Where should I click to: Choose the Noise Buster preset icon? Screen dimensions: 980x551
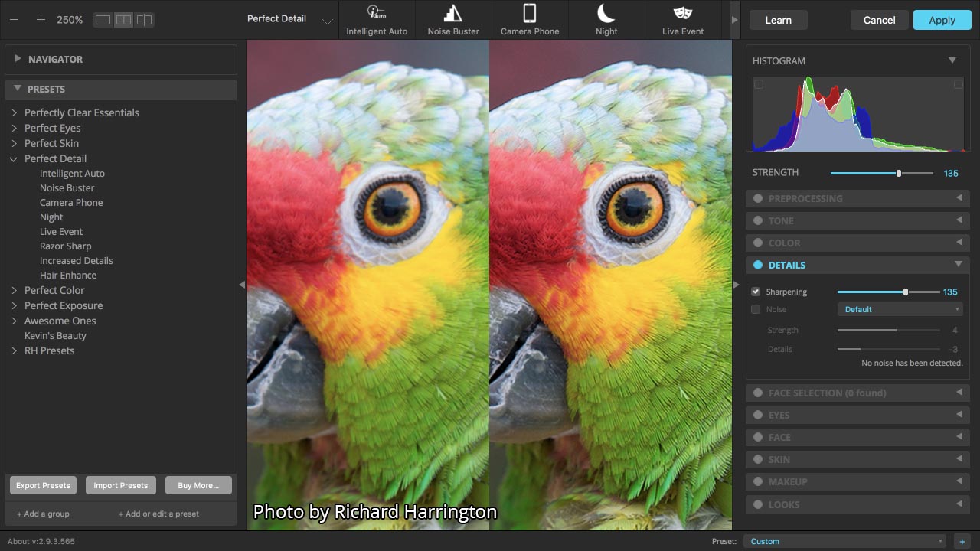pos(453,14)
